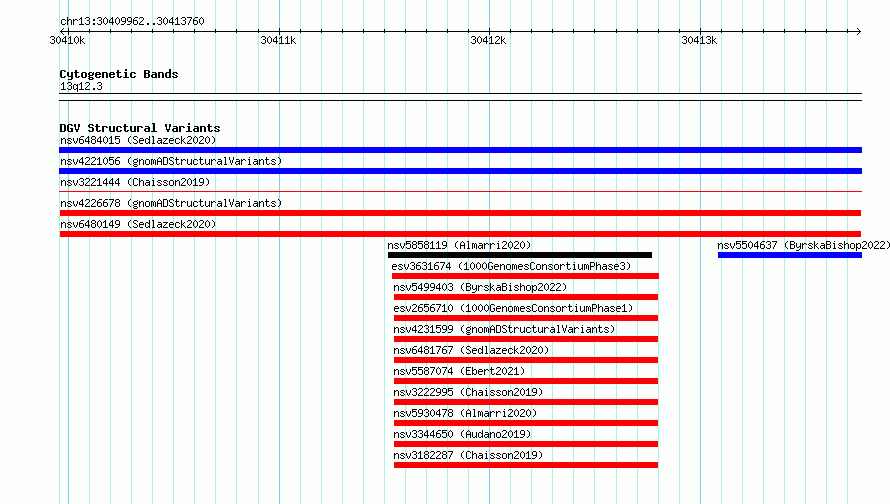Open nsv3344650 (Audano2019) label

coord(462,434)
